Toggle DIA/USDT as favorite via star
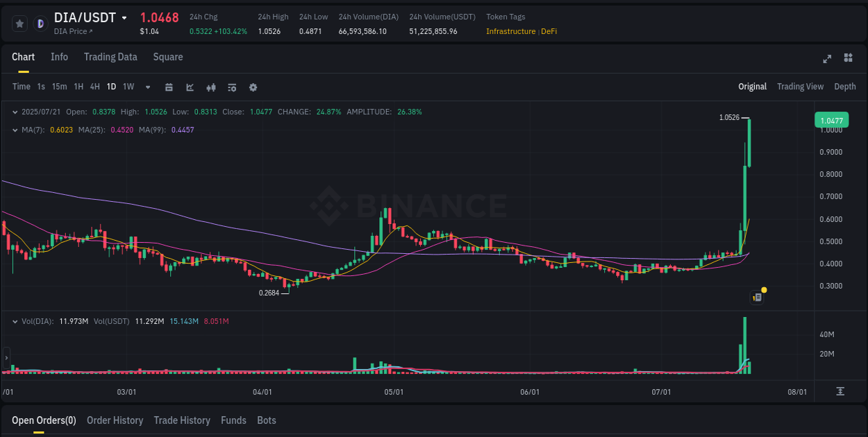Screen dimensions: 868x437 point(19,23)
